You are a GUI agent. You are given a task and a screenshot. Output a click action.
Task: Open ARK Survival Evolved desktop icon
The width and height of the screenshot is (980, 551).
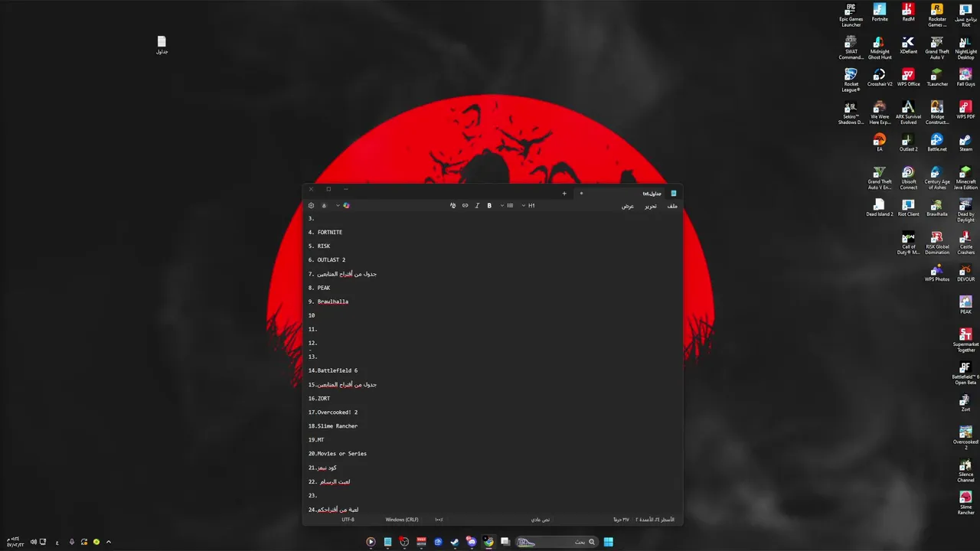coord(908,112)
